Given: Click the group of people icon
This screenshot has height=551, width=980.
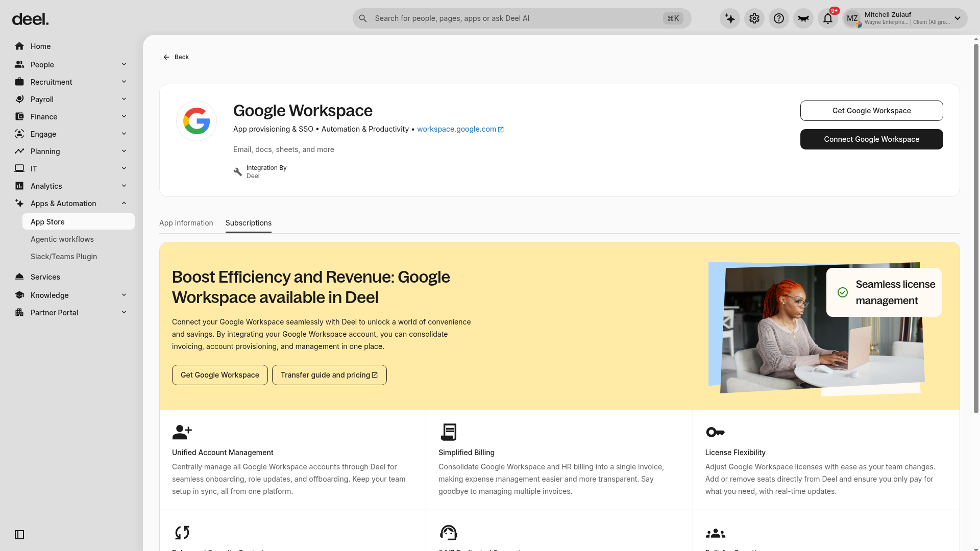Looking at the screenshot, I should click(715, 533).
